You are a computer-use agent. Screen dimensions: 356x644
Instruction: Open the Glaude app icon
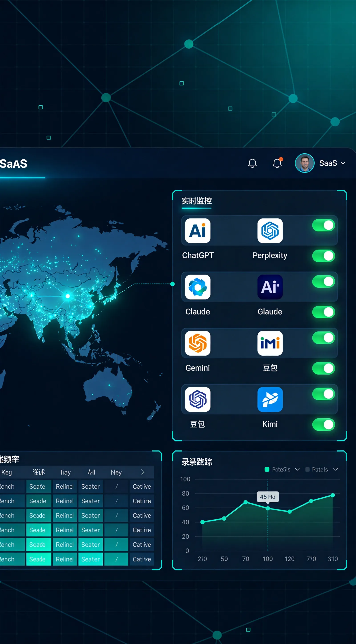coord(270,287)
